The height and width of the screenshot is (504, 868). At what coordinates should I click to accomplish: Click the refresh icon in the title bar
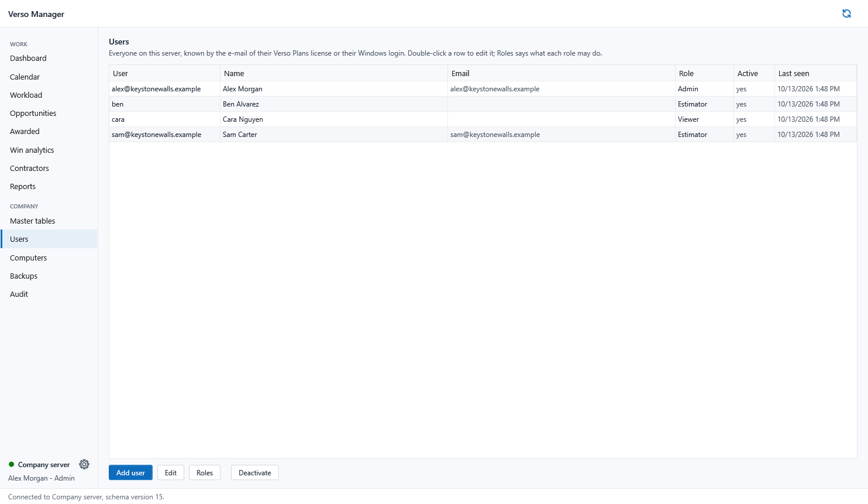click(x=846, y=13)
